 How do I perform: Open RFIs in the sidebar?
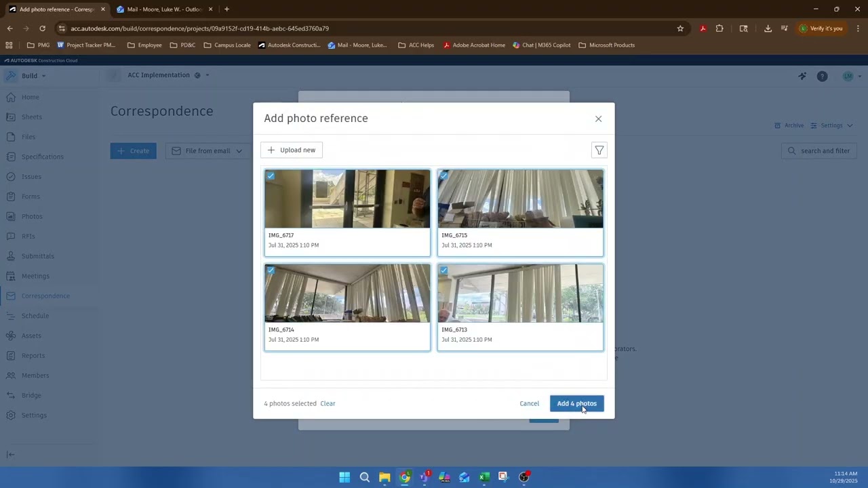[28, 236]
